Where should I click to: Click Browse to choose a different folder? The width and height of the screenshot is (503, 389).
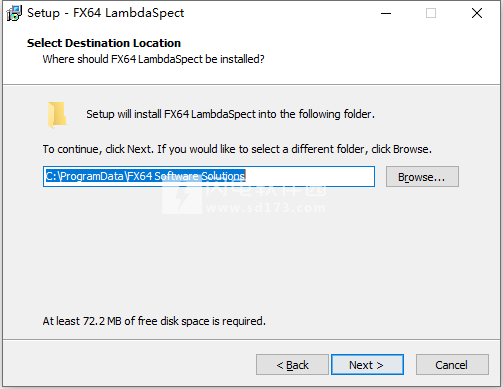click(422, 177)
